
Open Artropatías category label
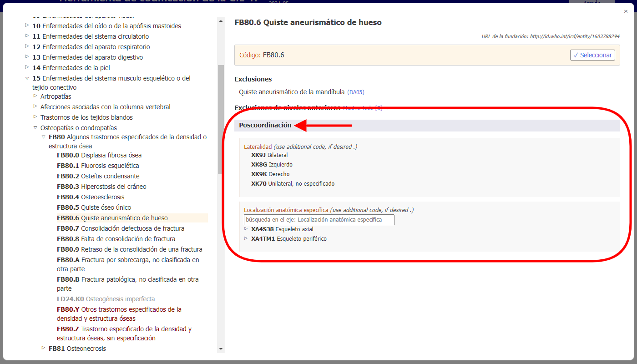(x=56, y=96)
